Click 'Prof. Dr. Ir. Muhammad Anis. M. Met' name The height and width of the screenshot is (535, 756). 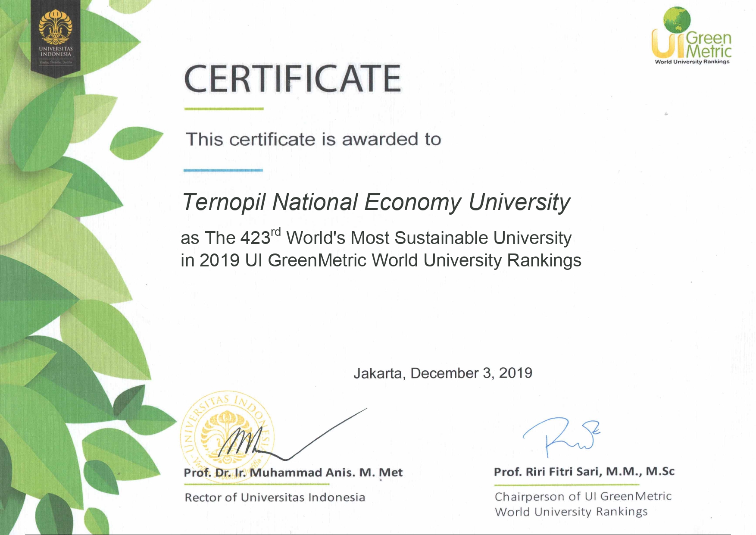(x=293, y=472)
